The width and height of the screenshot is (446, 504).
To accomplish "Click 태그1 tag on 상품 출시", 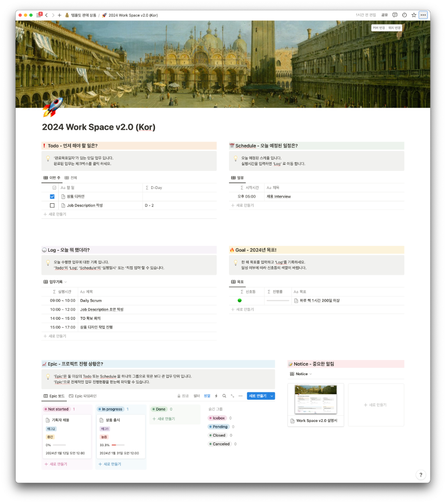I will 104,429.
